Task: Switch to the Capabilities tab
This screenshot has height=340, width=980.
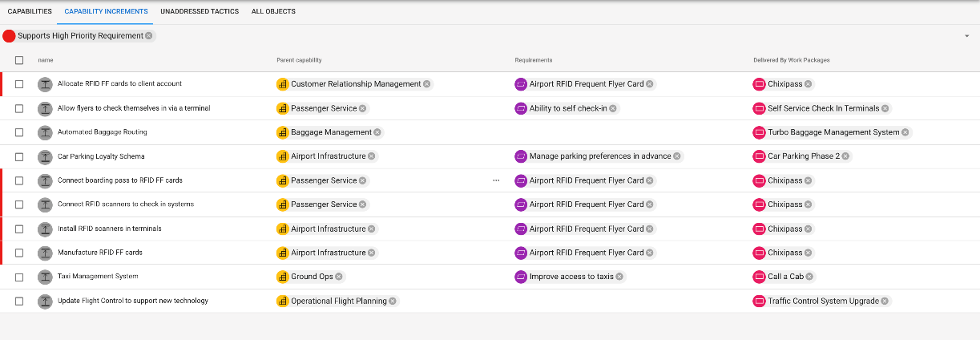Action: [x=30, y=11]
